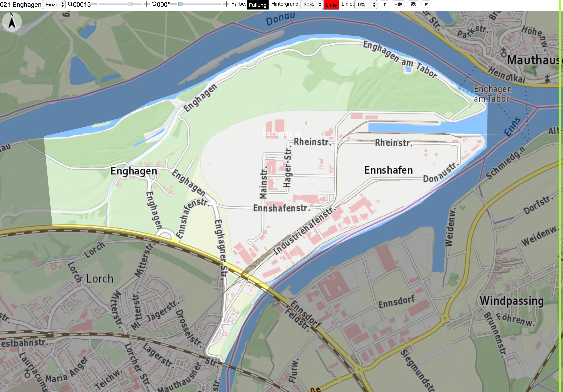Toggle visibility with the crossed-out eye button
Image resolution: width=563 pixels, height=392 pixels.
(x=413, y=4)
